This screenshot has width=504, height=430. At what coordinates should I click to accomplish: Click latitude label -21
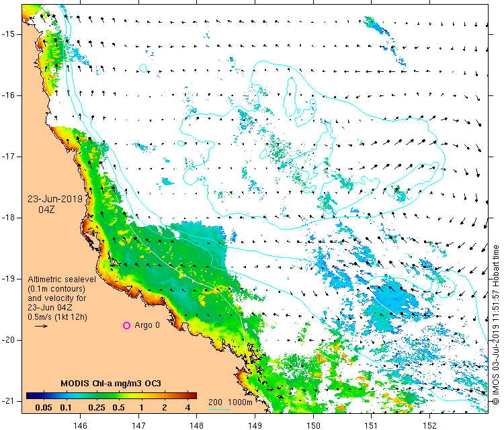pyautogui.click(x=7, y=400)
